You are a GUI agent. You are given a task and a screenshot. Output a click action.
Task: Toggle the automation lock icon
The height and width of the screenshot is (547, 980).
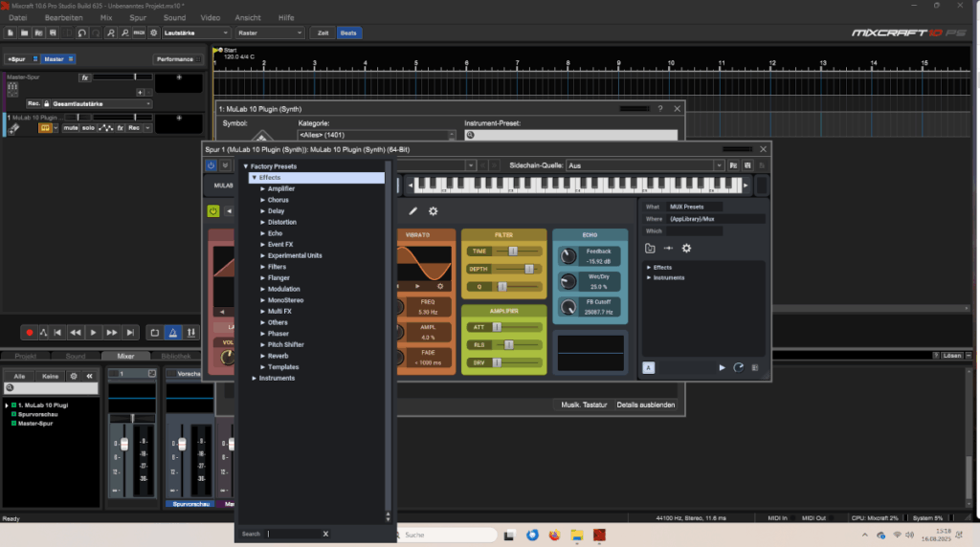46,103
